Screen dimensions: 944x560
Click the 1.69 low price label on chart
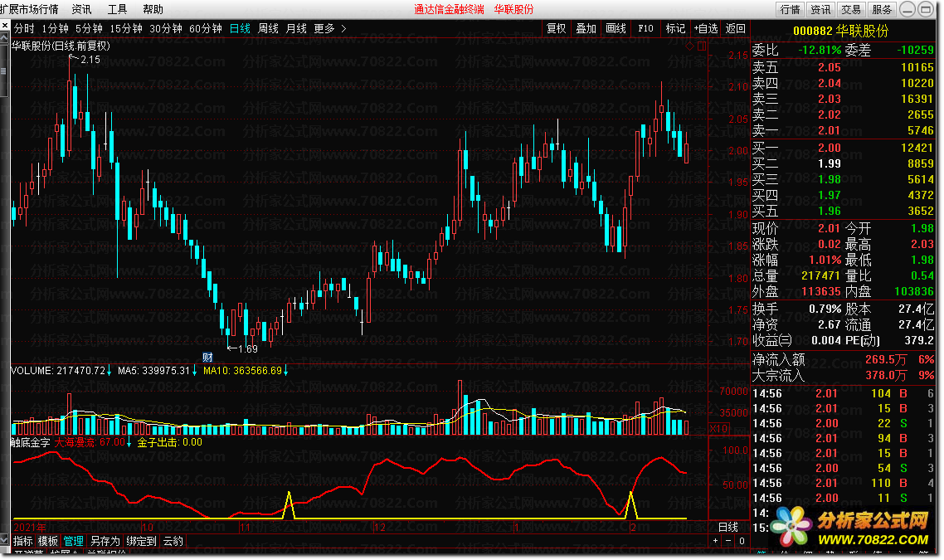(x=248, y=348)
